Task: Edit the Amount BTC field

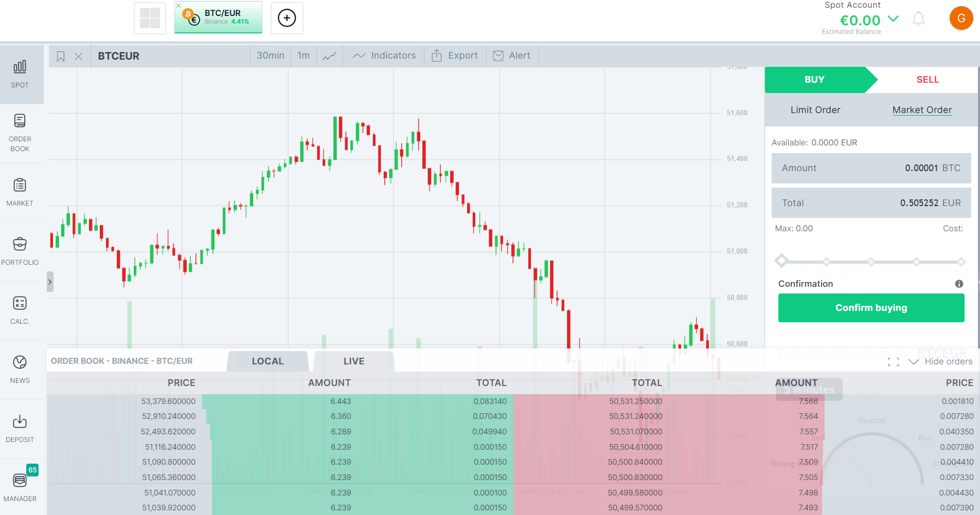Action: (x=871, y=168)
